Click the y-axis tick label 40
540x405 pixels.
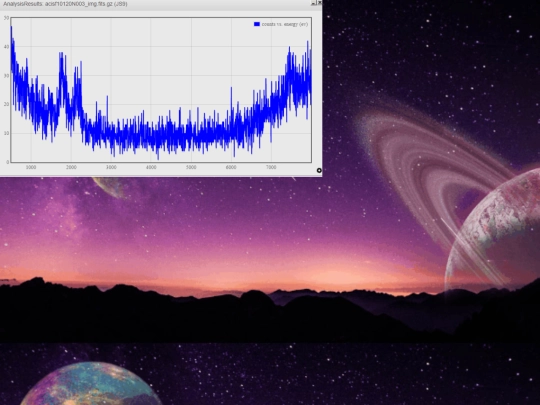pyautogui.click(x=6, y=47)
